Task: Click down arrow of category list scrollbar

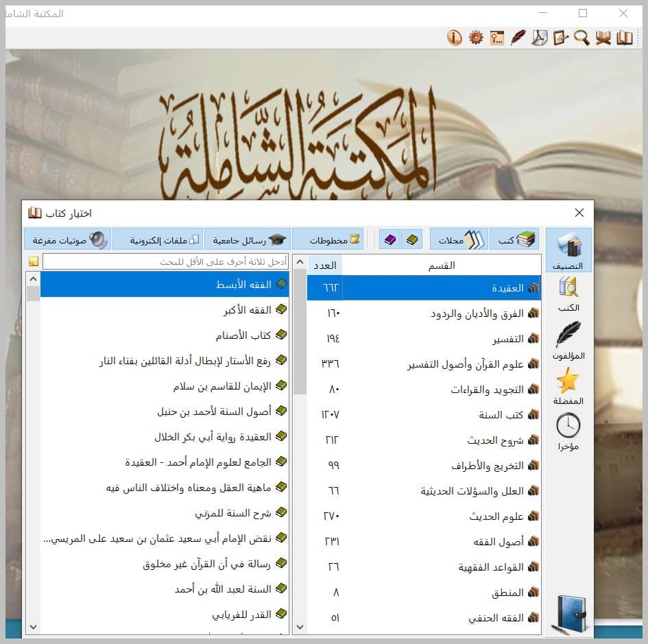Action: click(x=300, y=627)
